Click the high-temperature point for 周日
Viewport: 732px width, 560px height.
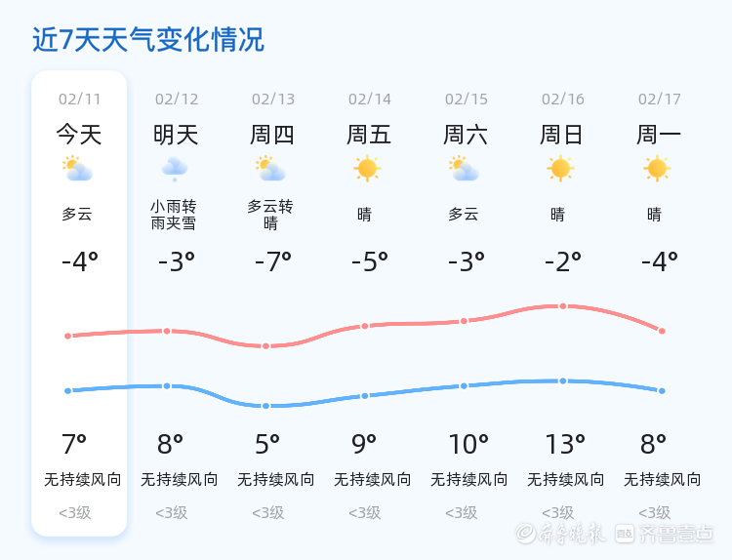point(563,306)
